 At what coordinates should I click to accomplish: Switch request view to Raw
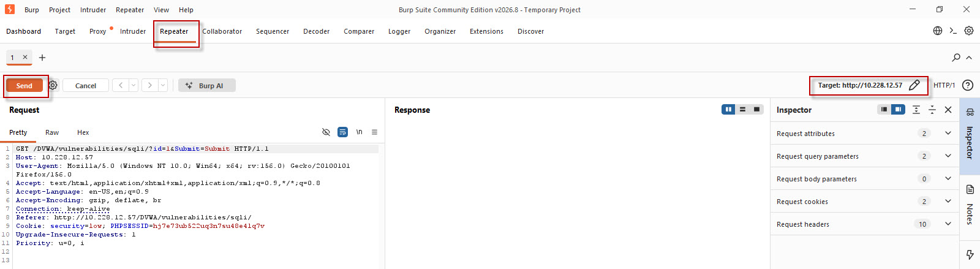(52, 132)
